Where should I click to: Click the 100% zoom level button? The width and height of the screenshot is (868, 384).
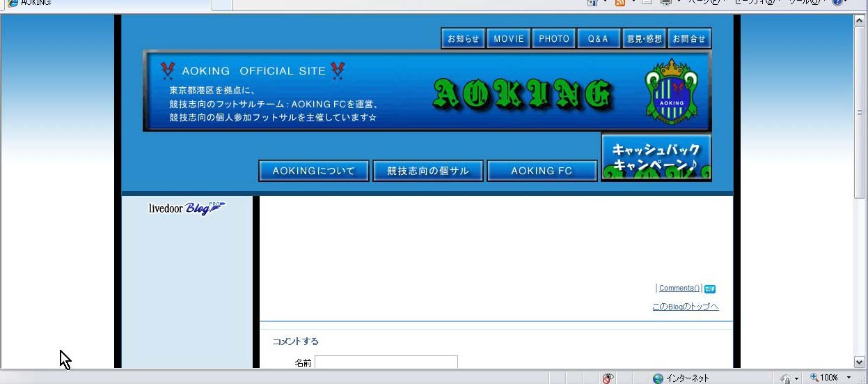click(824, 378)
